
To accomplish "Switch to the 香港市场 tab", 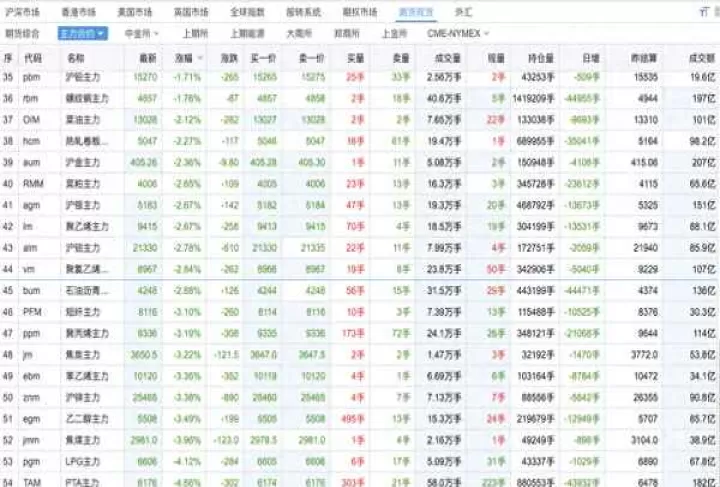I will tap(79, 12).
